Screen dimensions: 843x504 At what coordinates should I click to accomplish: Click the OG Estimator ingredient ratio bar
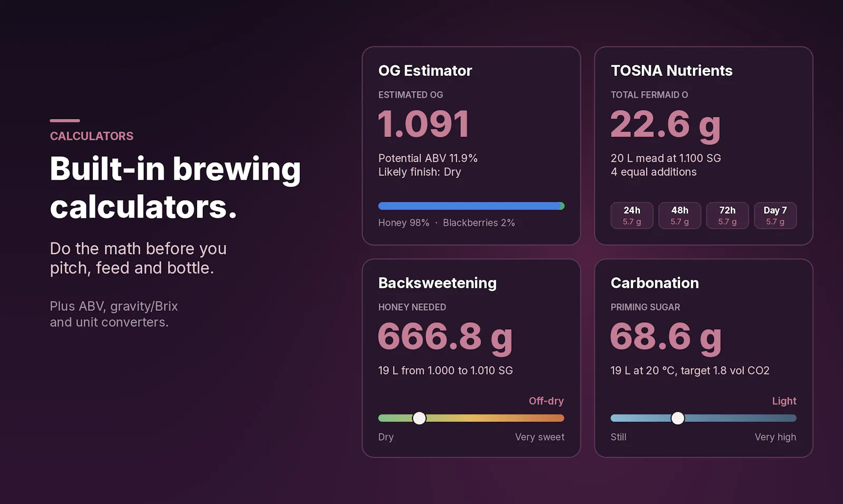click(x=471, y=206)
